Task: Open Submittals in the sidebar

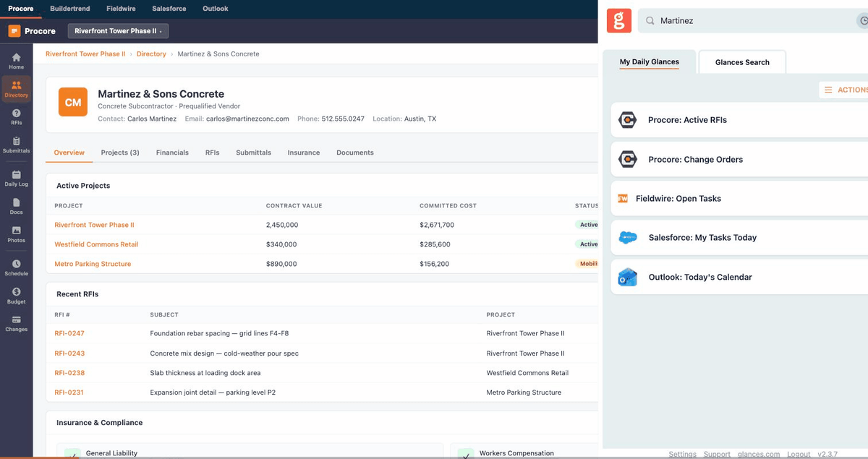Action: 16,145
